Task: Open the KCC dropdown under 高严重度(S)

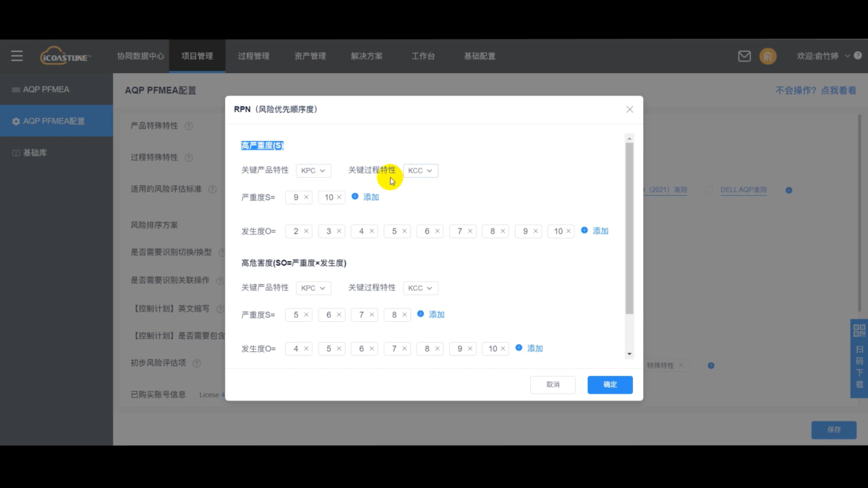Action: [x=420, y=171]
